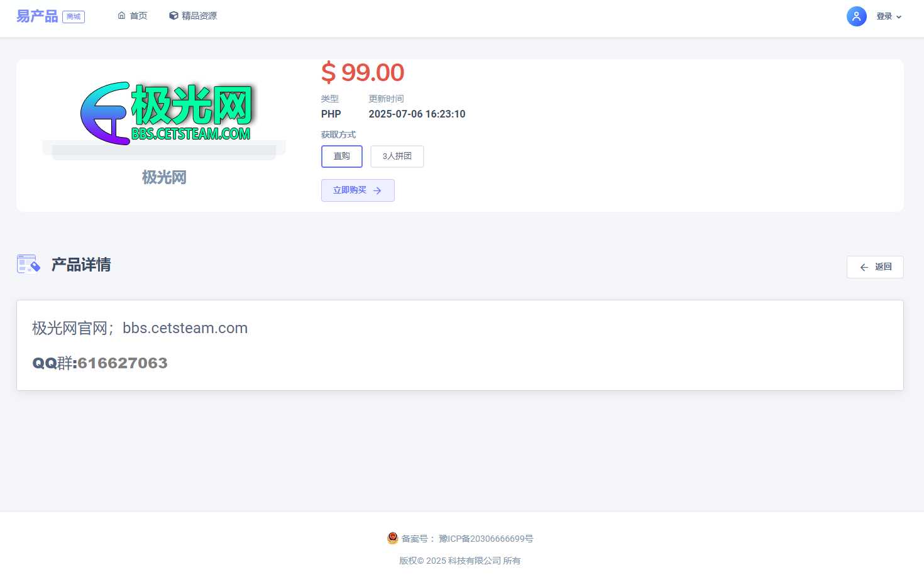Select the 极光网 product title
The height and width of the screenshot is (582, 924).
(x=164, y=177)
